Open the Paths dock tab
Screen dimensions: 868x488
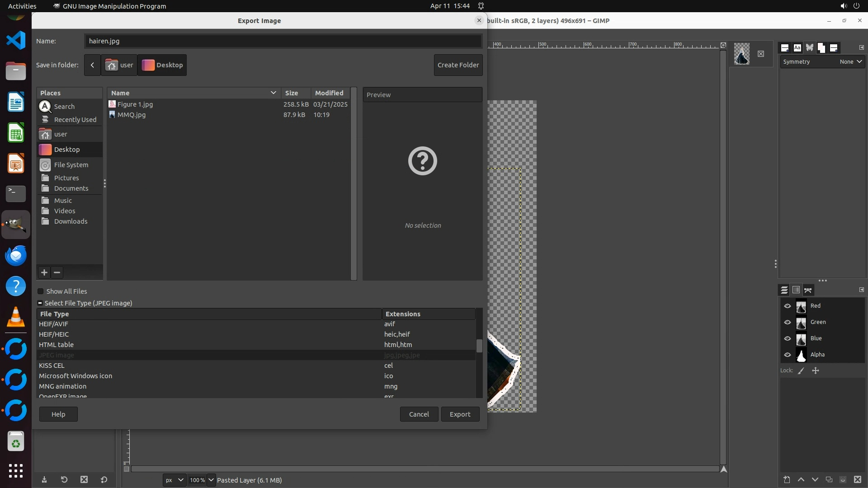pos(808,290)
